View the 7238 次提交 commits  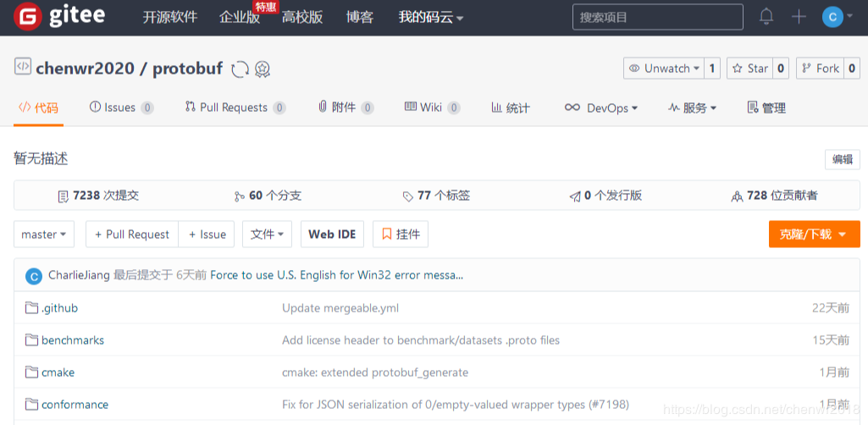98,196
